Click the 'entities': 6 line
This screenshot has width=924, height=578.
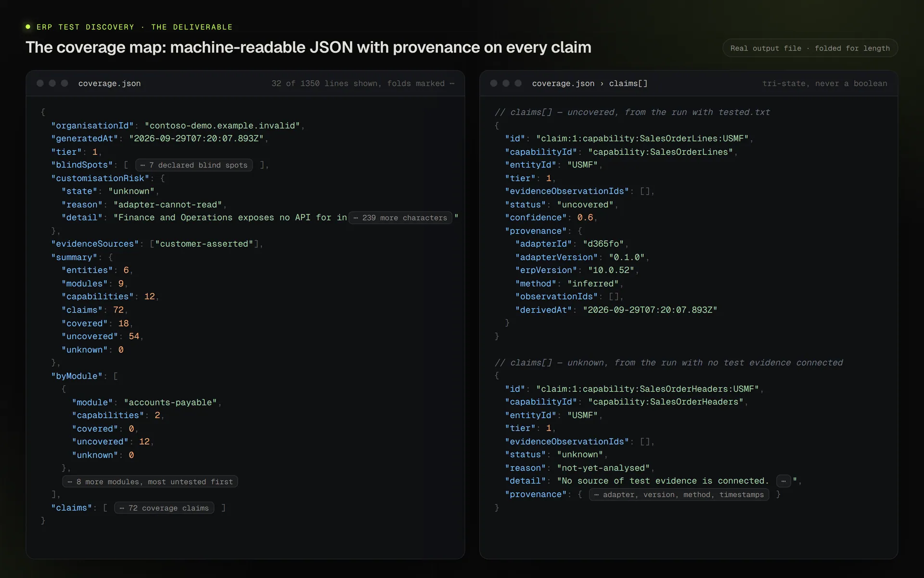pyautogui.click(x=97, y=271)
